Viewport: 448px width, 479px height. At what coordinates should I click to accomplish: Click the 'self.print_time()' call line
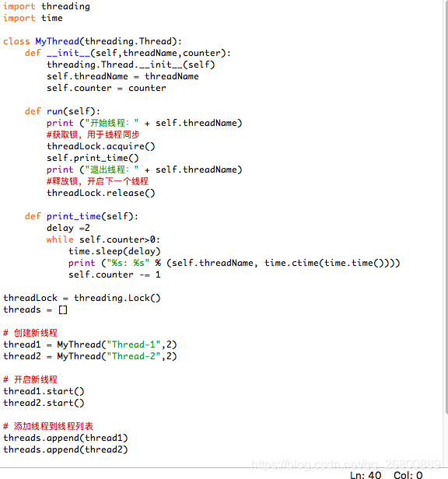coord(93,158)
